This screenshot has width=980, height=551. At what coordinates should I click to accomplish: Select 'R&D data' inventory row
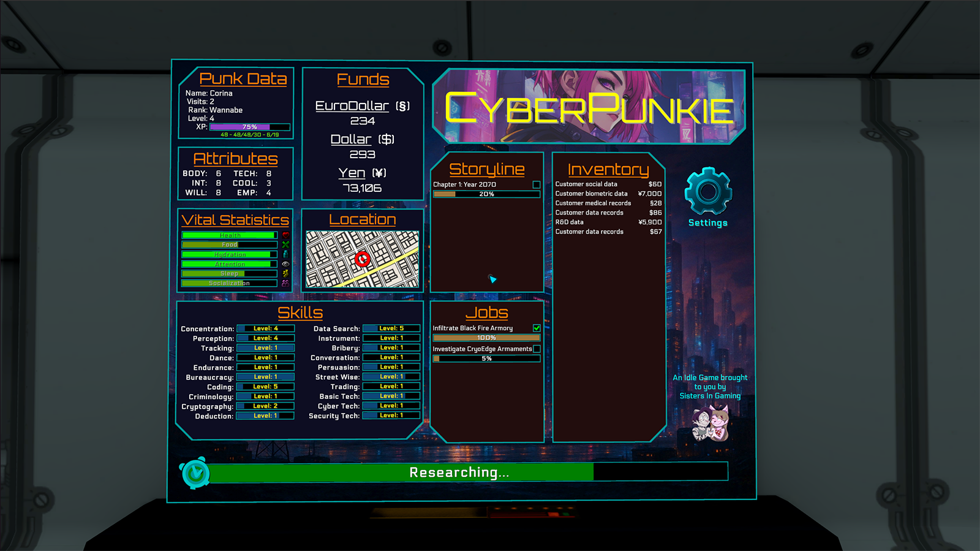(x=608, y=222)
